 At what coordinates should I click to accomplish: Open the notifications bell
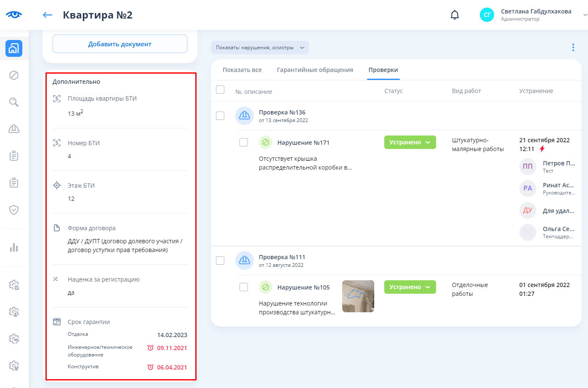[x=455, y=15]
